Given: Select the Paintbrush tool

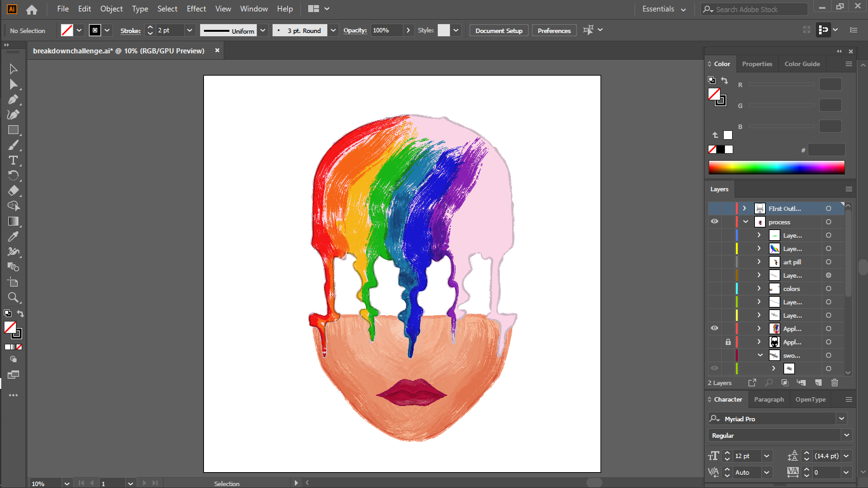Looking at the screenshot, I should pos(13,145).
